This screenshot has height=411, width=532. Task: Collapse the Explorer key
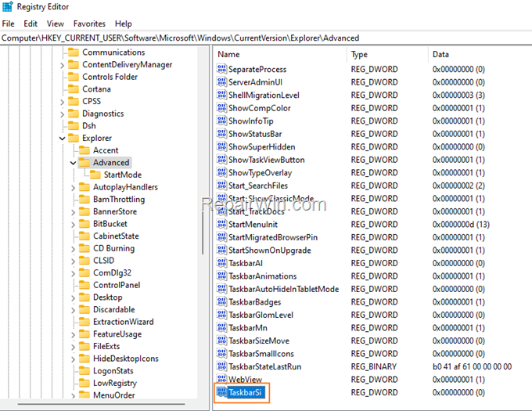click(62, 138)
